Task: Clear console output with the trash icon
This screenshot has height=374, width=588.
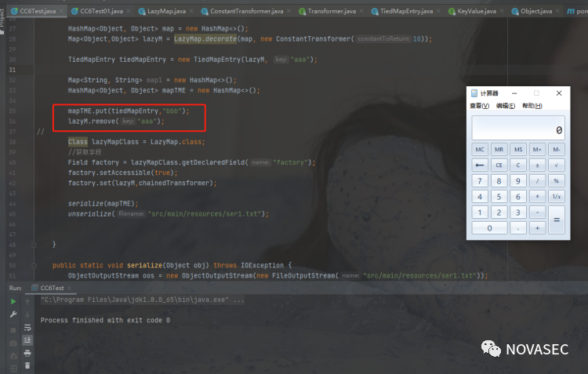Action: click(27, 365)
